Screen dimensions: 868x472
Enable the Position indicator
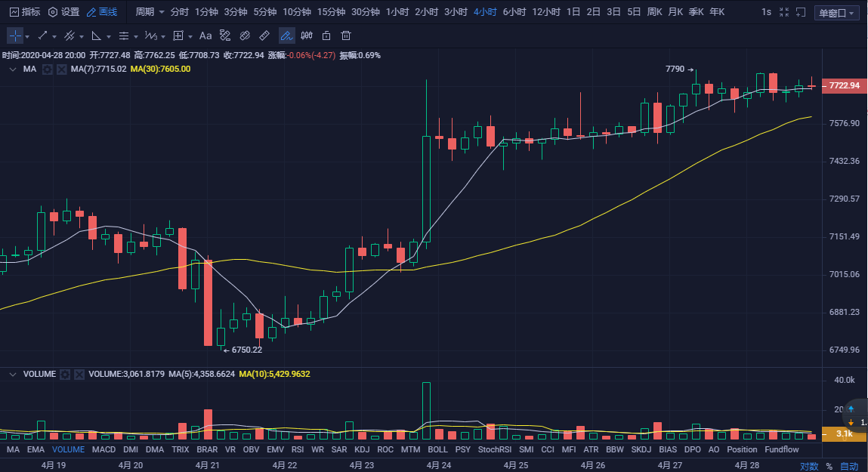click(x=742, y=449)
